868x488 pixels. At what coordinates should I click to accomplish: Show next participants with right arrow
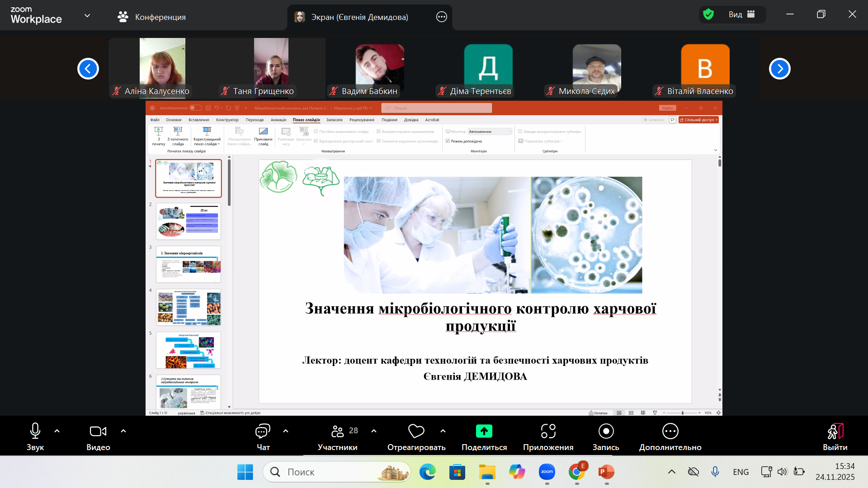(779, 69)
